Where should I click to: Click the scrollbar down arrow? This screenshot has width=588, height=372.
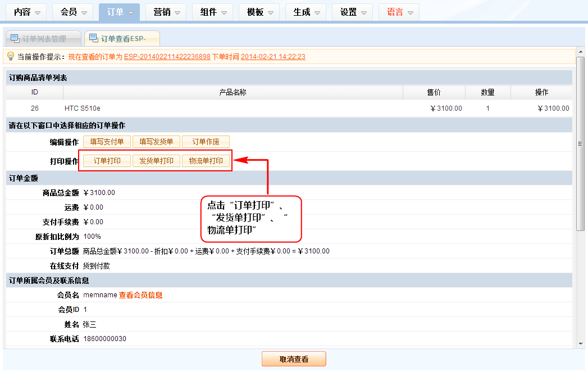coord(581,344)
